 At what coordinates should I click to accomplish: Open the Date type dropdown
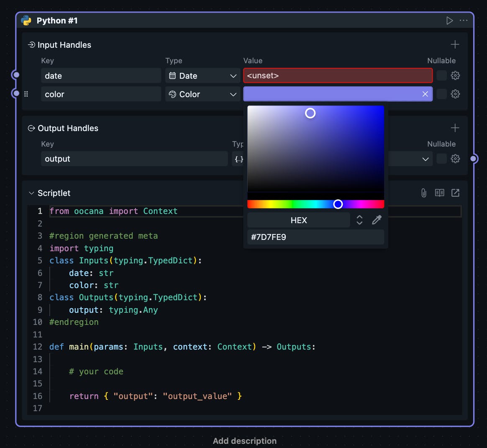click(x=202, y=75)
